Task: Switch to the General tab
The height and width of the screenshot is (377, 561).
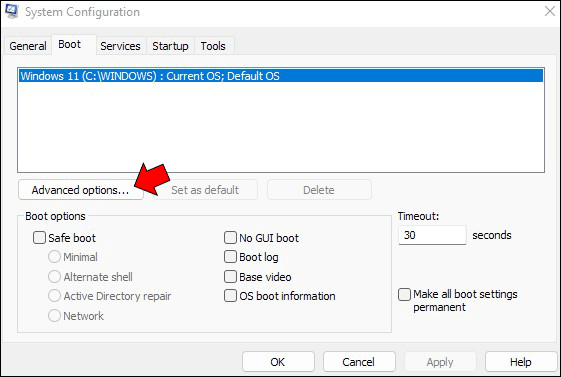Action: (x=28, y=46)
